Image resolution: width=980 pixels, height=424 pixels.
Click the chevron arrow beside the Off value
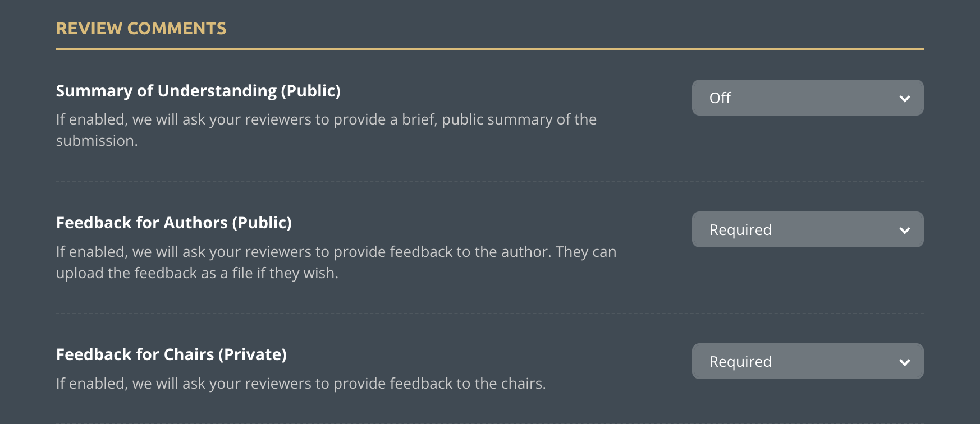904,99
